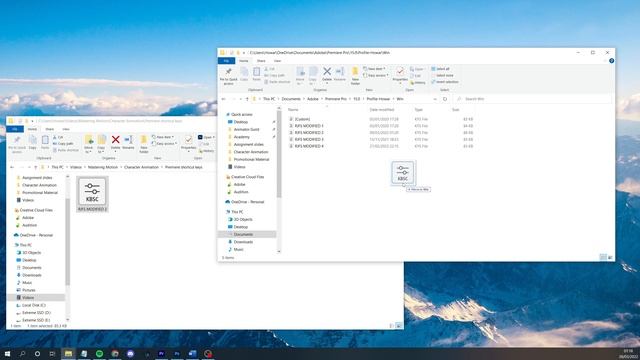
Task: Open Downloads in Win window navigation pane
Action: pyautogui.click(x=243, y=242)
